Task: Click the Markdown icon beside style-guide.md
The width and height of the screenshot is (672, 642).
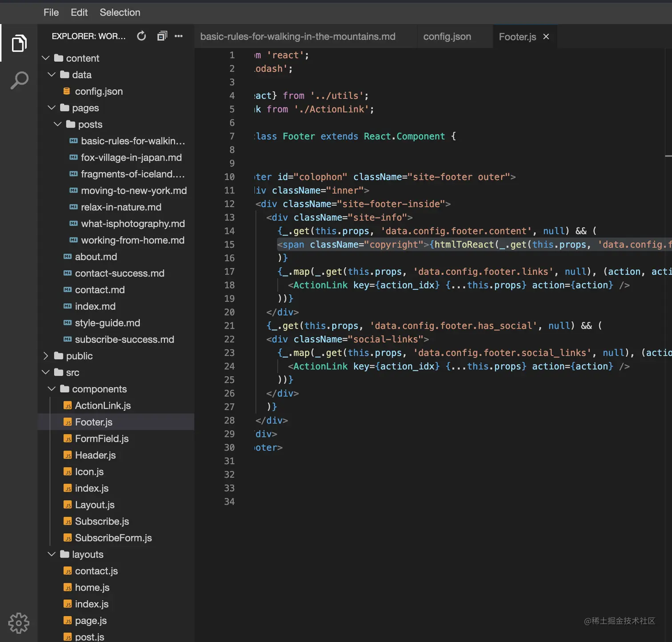Action: pyautogui.click(x=67, y=323)
